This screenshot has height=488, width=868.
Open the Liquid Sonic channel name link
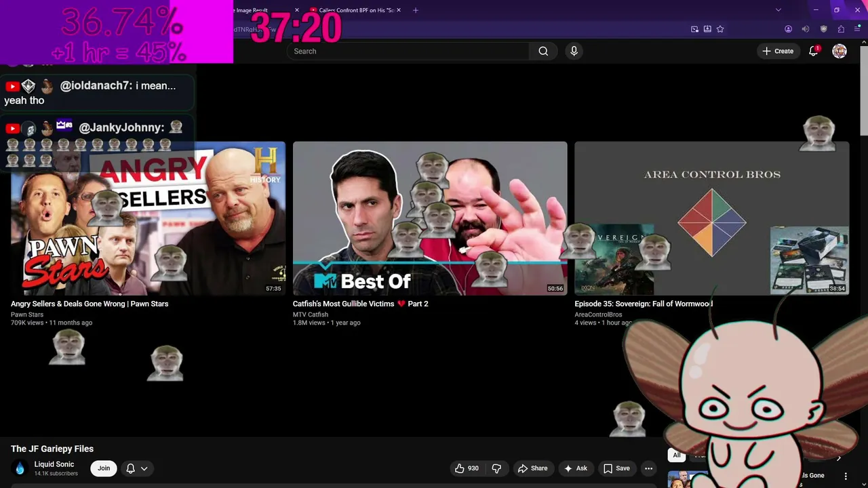54,464
